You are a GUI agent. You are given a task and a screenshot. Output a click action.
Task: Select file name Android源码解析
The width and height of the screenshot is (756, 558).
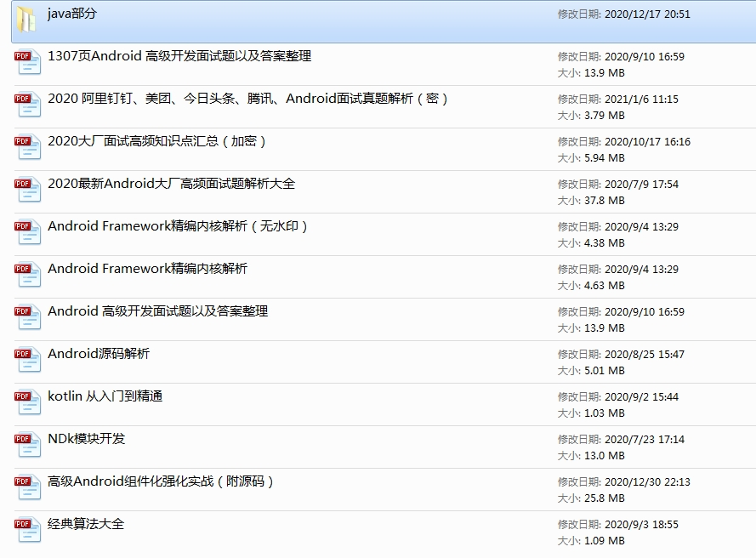click(x=99, y=354)
